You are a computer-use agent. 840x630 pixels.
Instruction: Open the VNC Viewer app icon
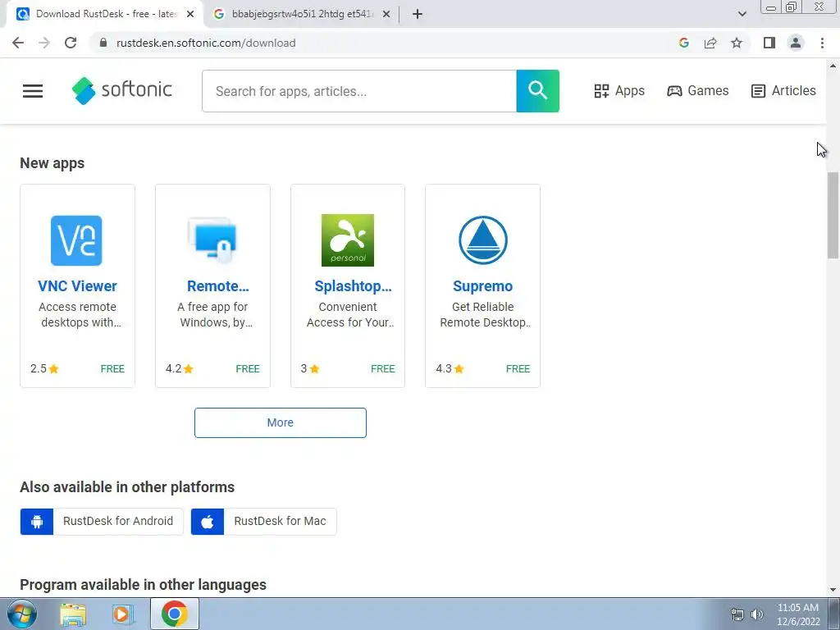76,240
